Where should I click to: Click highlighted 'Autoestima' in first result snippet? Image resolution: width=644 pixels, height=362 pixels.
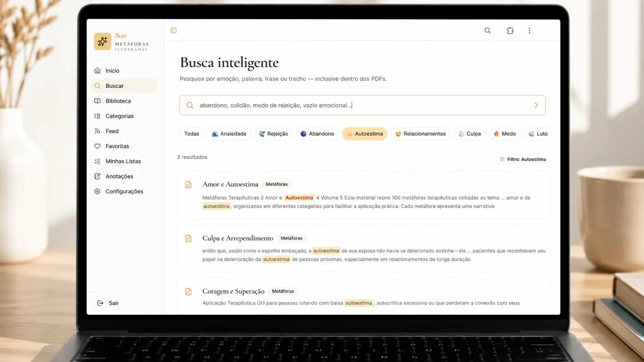pos(299,198)
